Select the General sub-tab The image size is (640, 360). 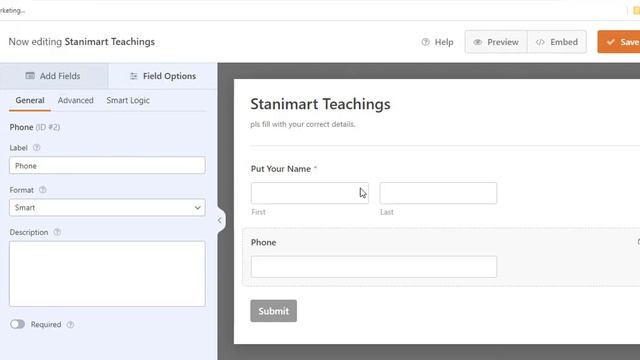click(30, 100)
